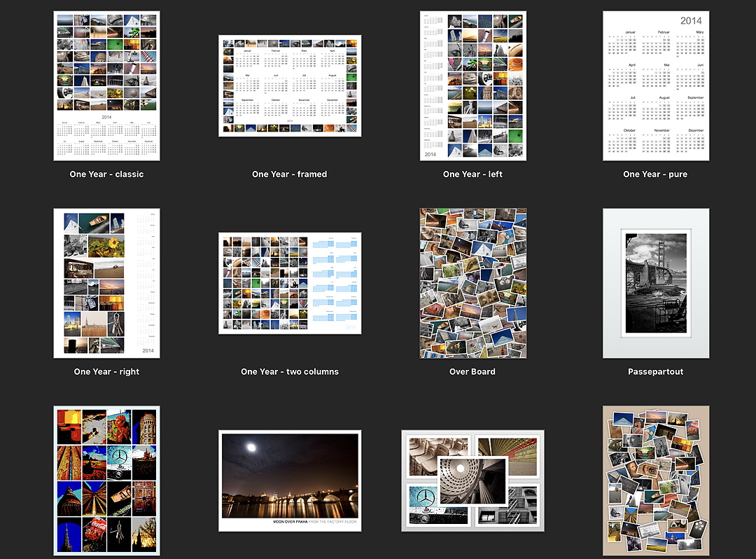Select the Passepartout bridge photo thumbnail
Image resolution: width=756 pixels, height=559 pixels.
[x=656, y=283]
